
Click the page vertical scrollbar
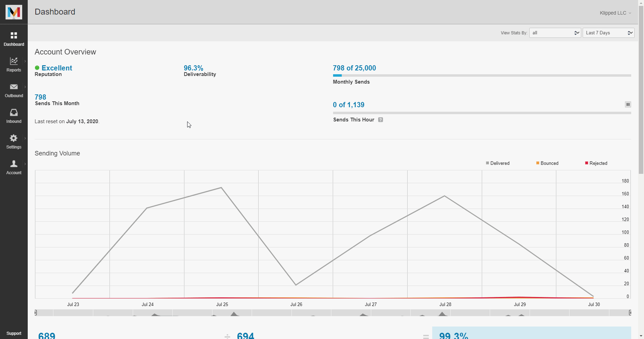pyautogui.click(x=641, y=104)
